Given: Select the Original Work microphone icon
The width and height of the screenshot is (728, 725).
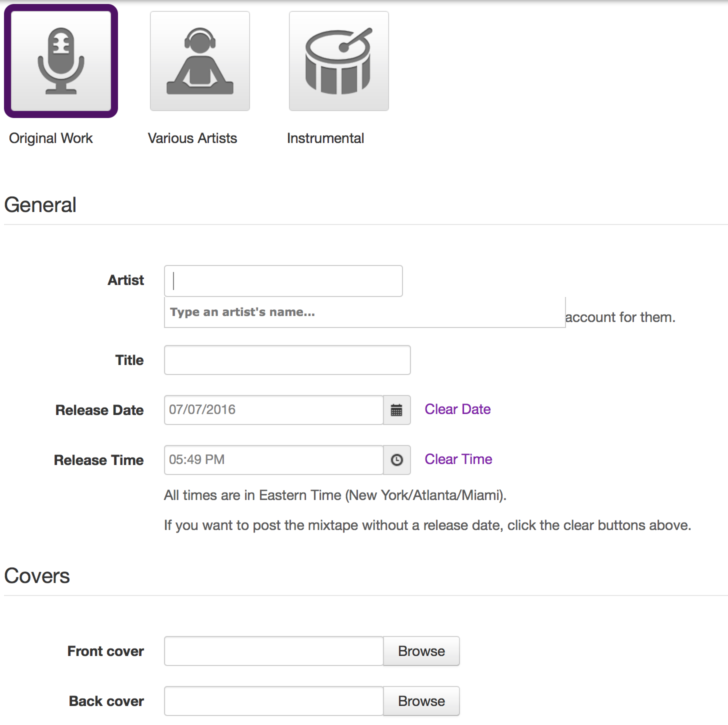Looking at the screenshot, I should click(61, 61).
